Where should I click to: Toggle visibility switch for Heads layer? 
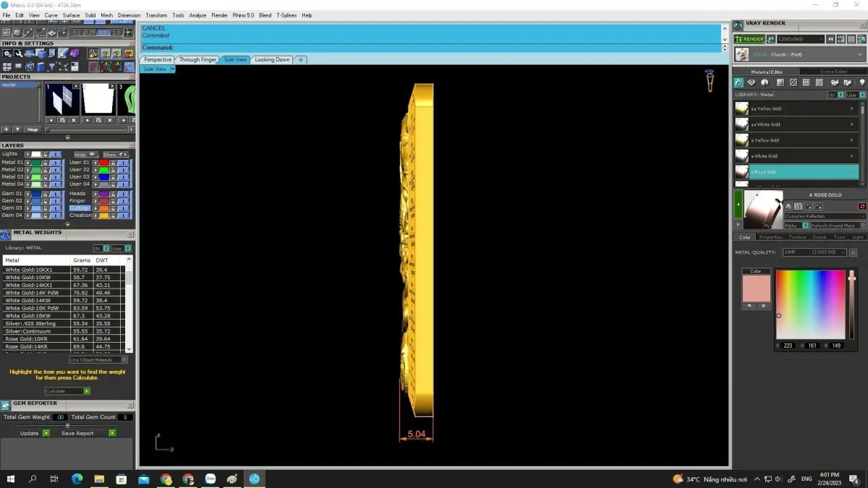tap(123, 194)
